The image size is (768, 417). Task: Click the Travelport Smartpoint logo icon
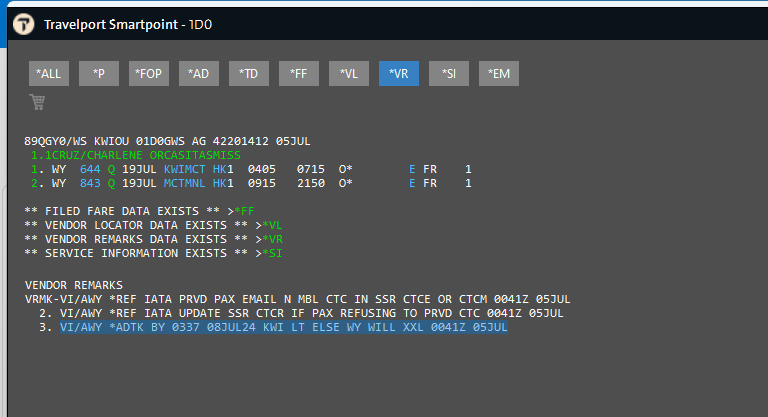tap(24, 24)
